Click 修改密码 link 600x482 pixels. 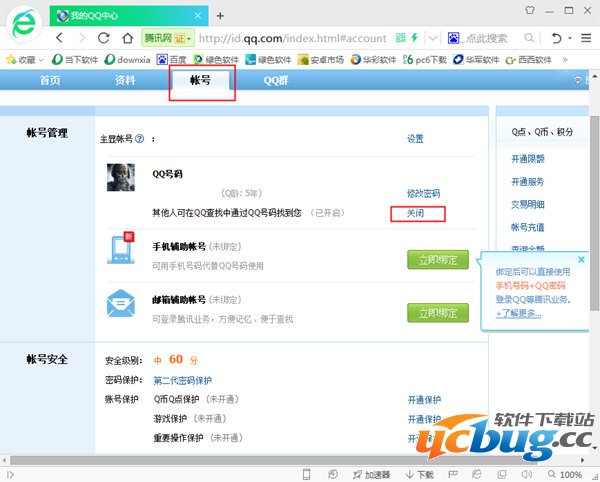coord(423,194)
